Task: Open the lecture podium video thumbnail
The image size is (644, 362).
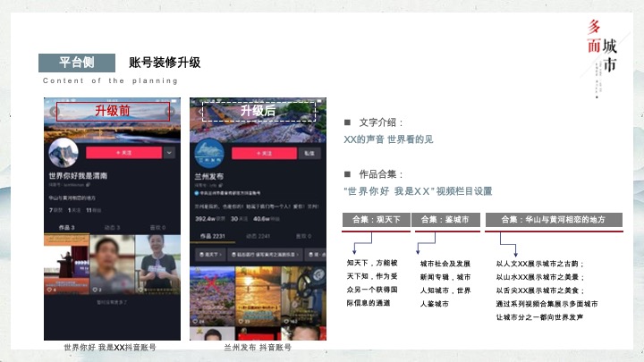Action: [x=66, y=265]
